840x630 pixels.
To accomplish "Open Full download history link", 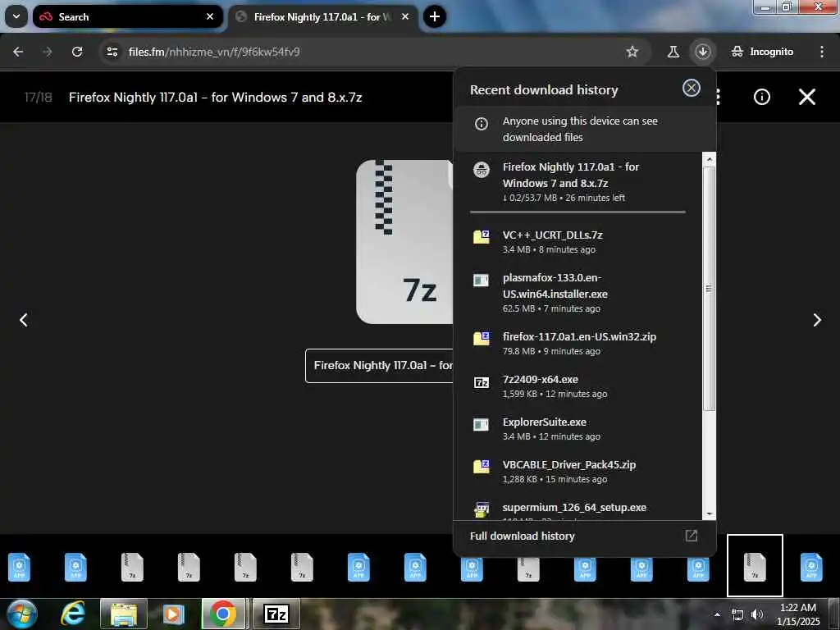I will (x=522, y=536).
